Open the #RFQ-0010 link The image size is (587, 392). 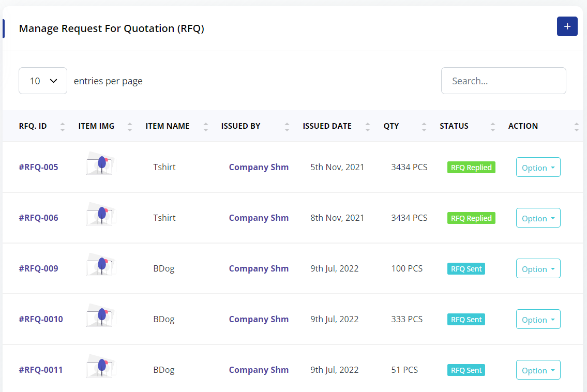(x=41, y=319)
